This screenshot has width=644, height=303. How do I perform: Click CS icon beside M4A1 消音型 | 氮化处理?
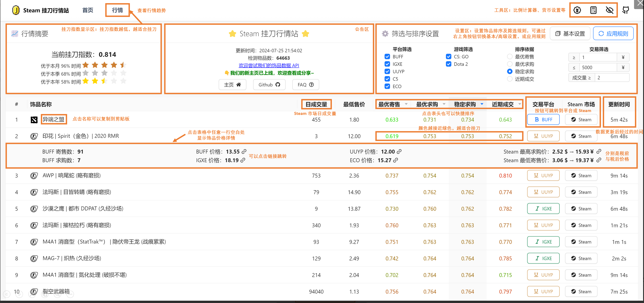(34, 275)
